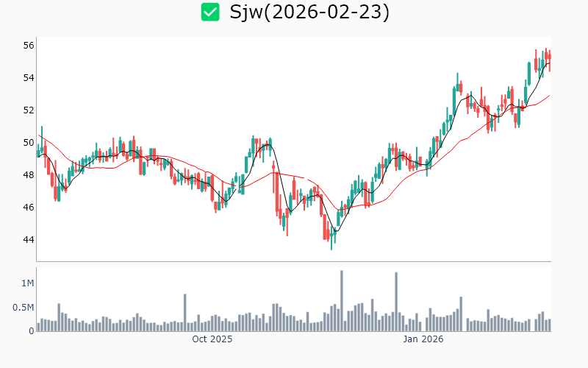Select the Oct 2025 date axis label
Image resolution: width=588 pixels, height=368 pixels.
click(212, 339)
